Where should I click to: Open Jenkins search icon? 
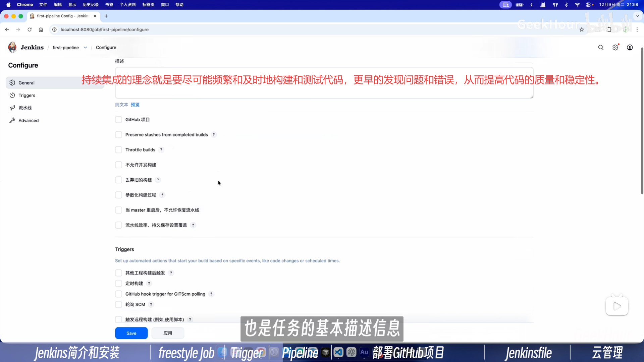tap(601, 48)
